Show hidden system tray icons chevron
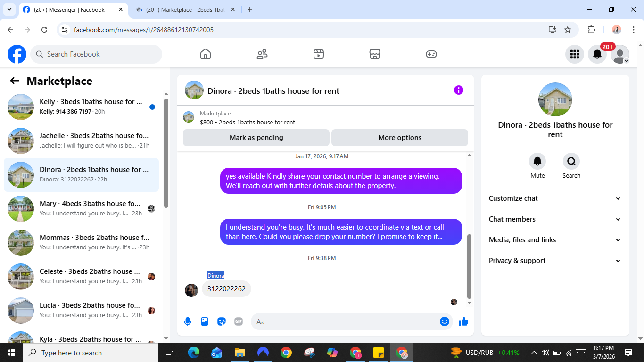644x362 pixels. tap(534, 353)
